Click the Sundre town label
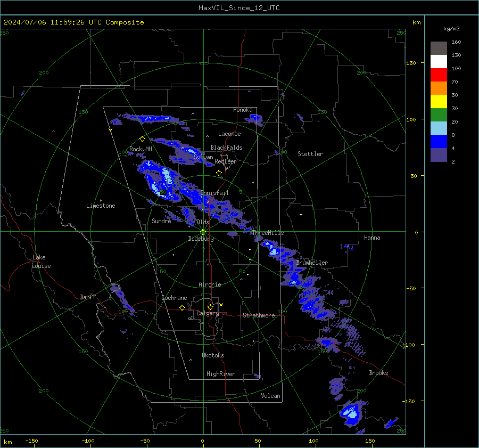The width and height of the screenshot is (479, 448). click(161, 221)
